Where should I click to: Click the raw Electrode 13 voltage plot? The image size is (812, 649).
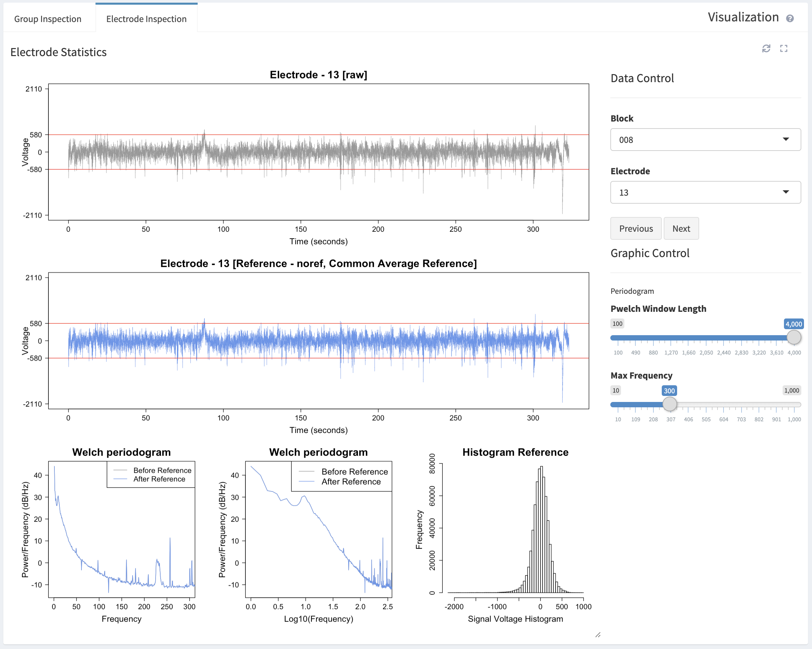click(x=318, y=152)
